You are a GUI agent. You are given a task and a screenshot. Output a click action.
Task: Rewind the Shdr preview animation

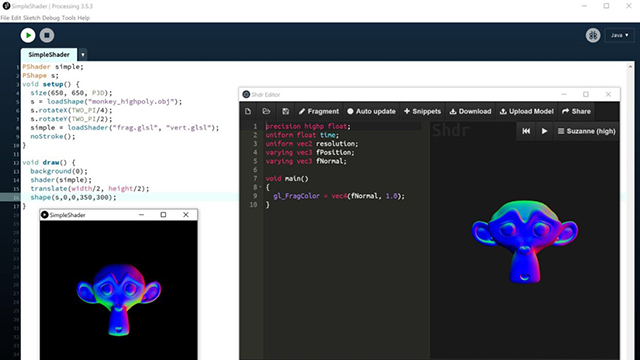526,131
